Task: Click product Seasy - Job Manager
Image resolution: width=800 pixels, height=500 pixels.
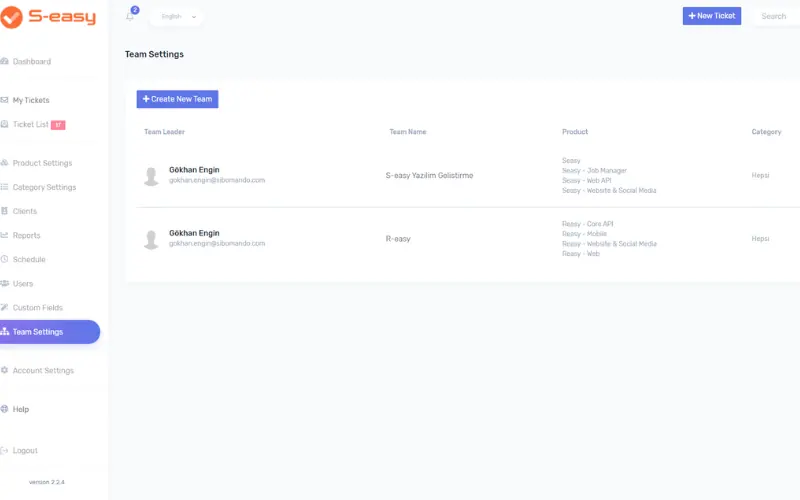Action: pyautogui.click(x=594, y=170)
